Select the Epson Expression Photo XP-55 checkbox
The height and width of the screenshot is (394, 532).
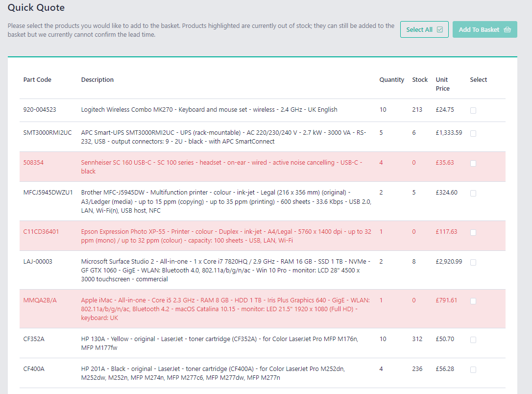[x=473, y=232]
